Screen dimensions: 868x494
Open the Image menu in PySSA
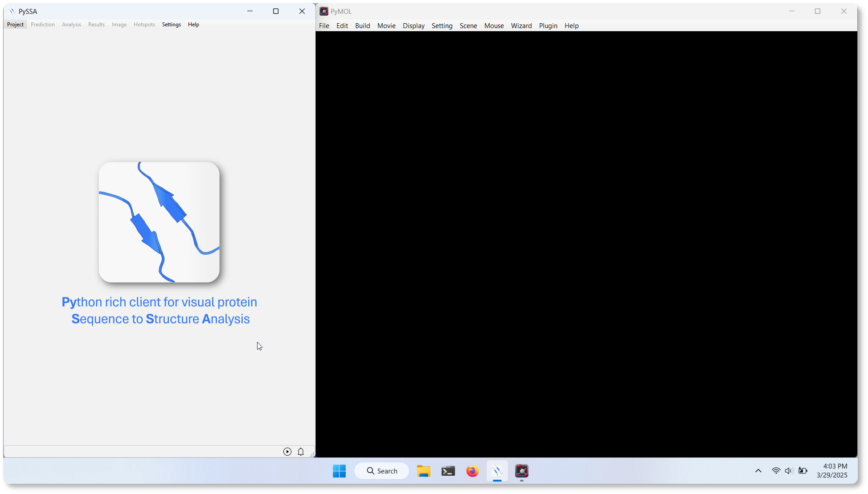pos(119,25)
